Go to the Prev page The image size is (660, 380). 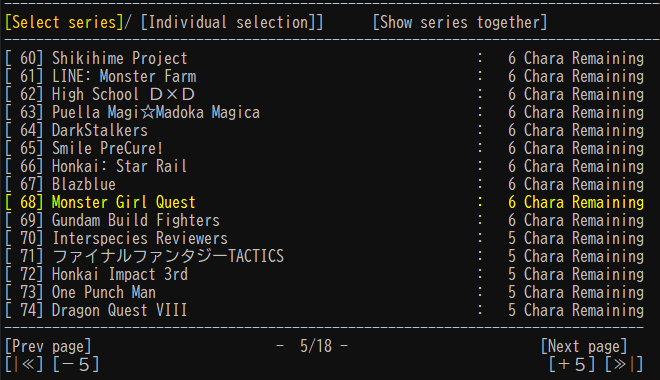point(48,346)
